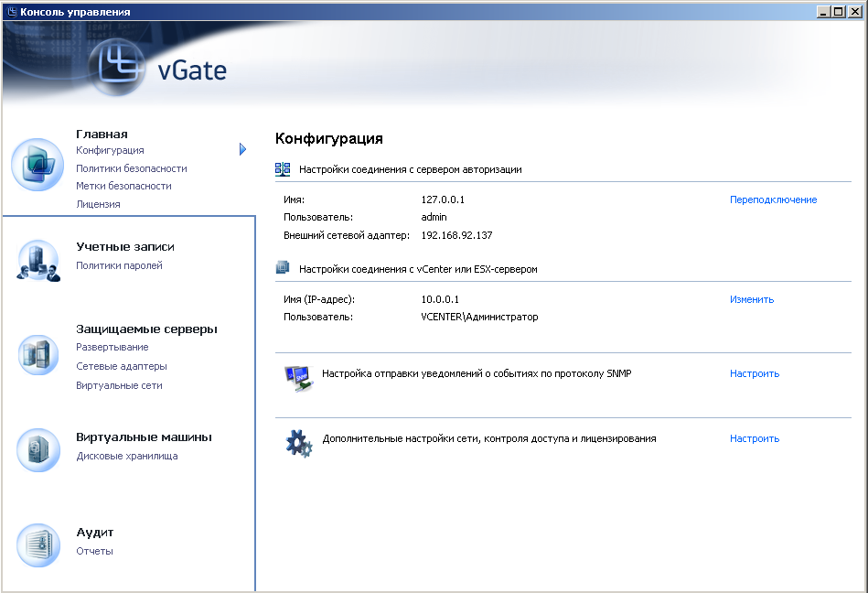Open the Лицензия page
Screen dimensions: 868x593
pyautogui.click(x=98, y=204)
